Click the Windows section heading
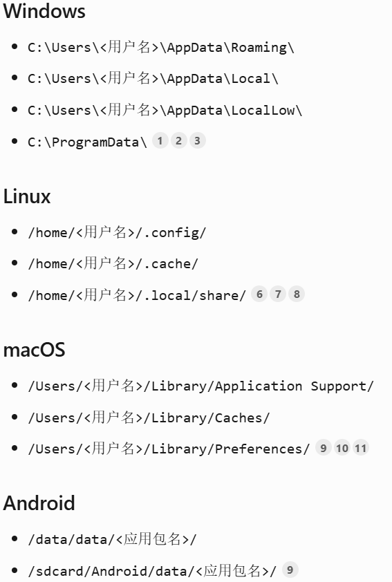This screenshot has width=392, height=582. pyautogui.click(x=44, y=11)
